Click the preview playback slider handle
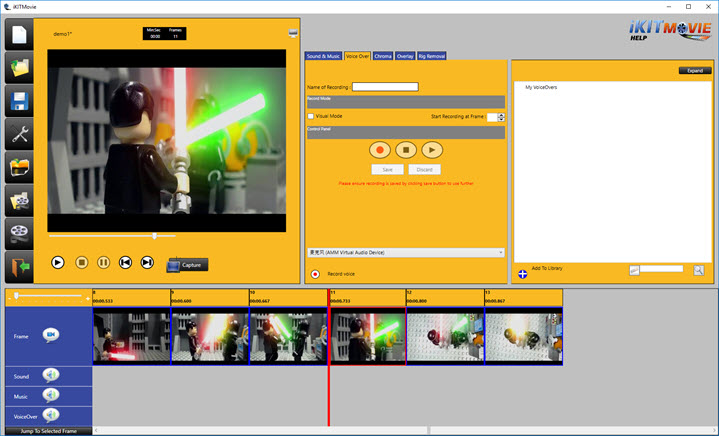The height and width of the screenshot is (436, 719). click(155, 236)
